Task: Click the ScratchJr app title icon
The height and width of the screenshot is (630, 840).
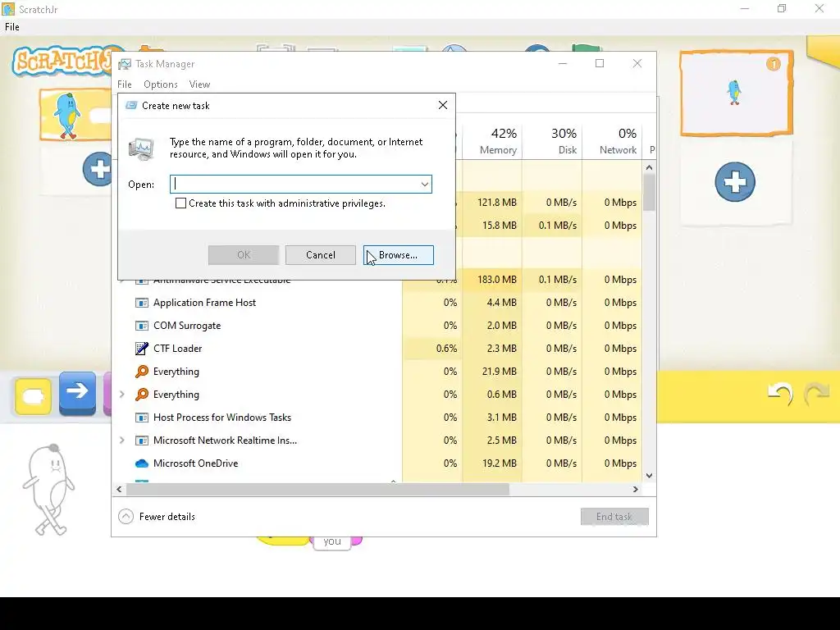Action: [x=8, y=9]
